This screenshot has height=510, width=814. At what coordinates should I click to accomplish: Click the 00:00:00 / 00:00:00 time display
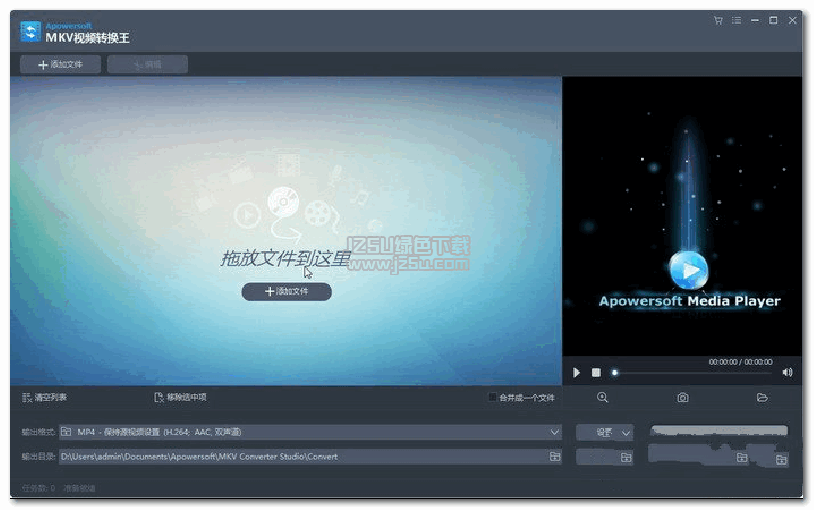click(740, 362)
